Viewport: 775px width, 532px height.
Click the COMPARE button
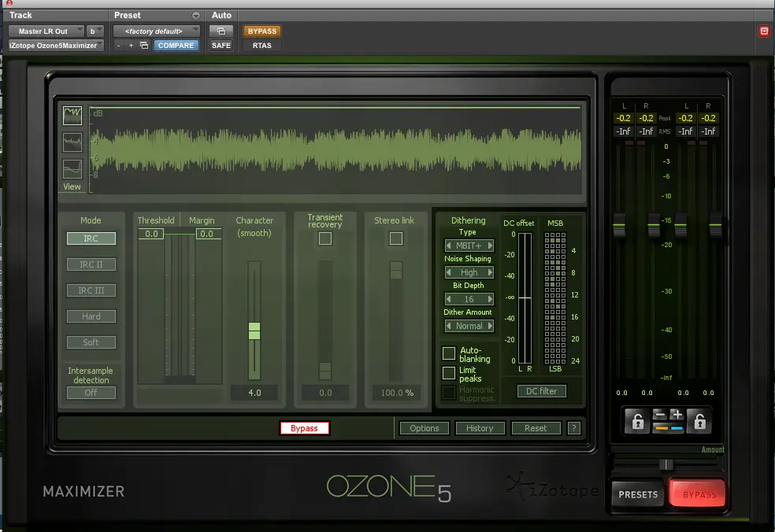coord(176,46)
